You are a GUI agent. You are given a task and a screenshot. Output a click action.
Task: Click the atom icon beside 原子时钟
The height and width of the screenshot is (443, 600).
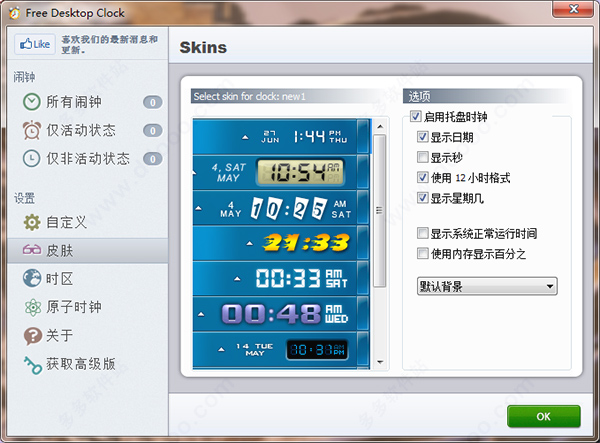[x=33, y=307]
